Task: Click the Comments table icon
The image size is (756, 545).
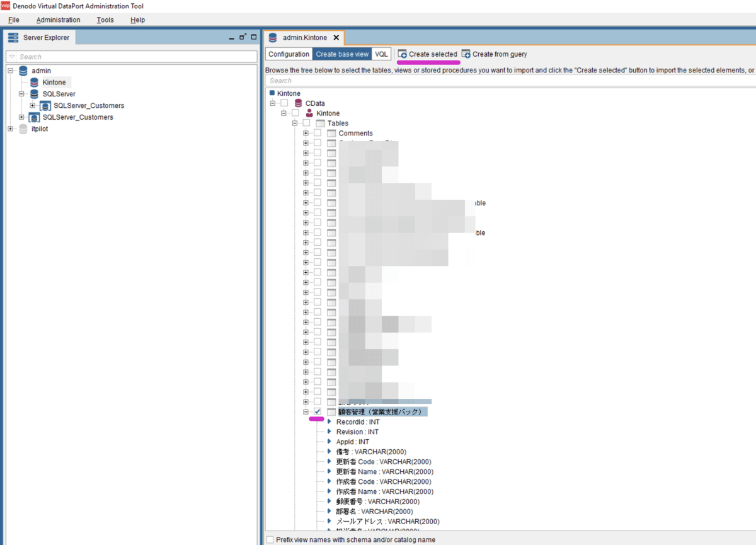Action: (x=332, y=133)
